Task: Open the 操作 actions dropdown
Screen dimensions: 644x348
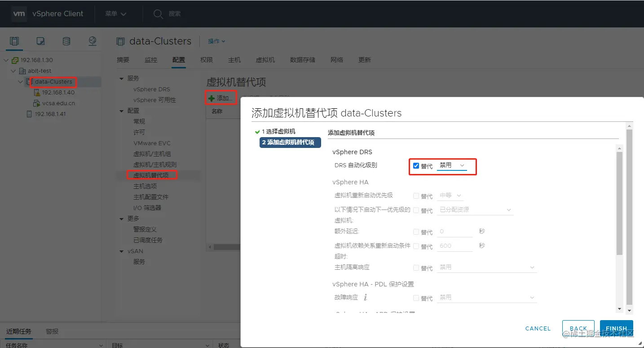Action: pos(216,41)
